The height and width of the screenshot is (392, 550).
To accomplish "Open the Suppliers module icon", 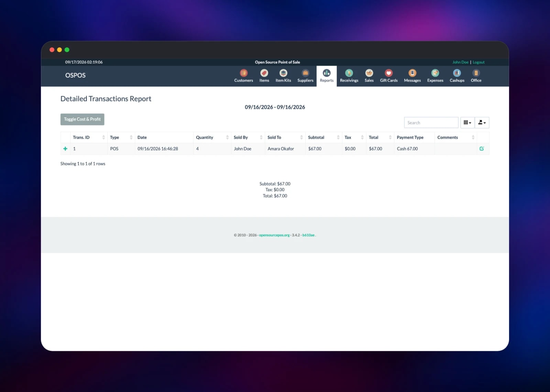I will click(x=305, y=76).
